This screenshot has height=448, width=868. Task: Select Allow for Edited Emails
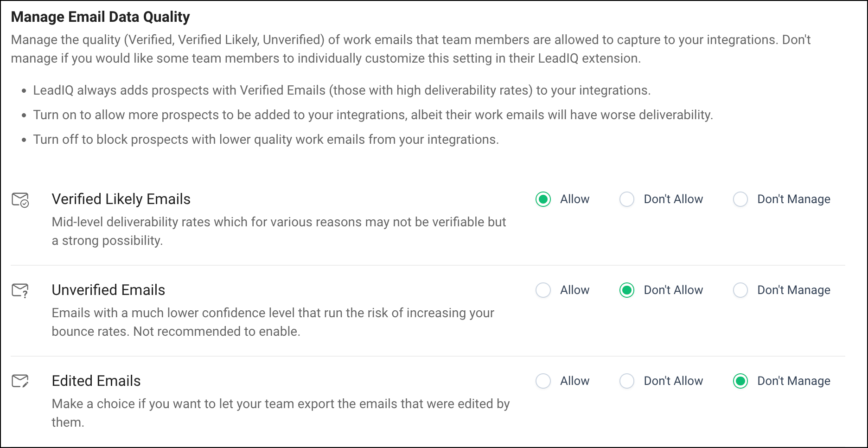click(x=543, y=381)
